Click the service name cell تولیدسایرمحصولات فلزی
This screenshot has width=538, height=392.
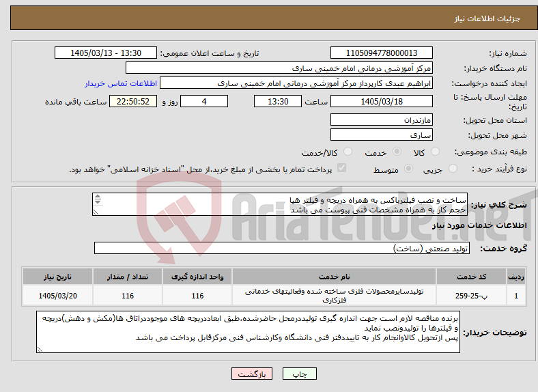click(x=334, y=296)
